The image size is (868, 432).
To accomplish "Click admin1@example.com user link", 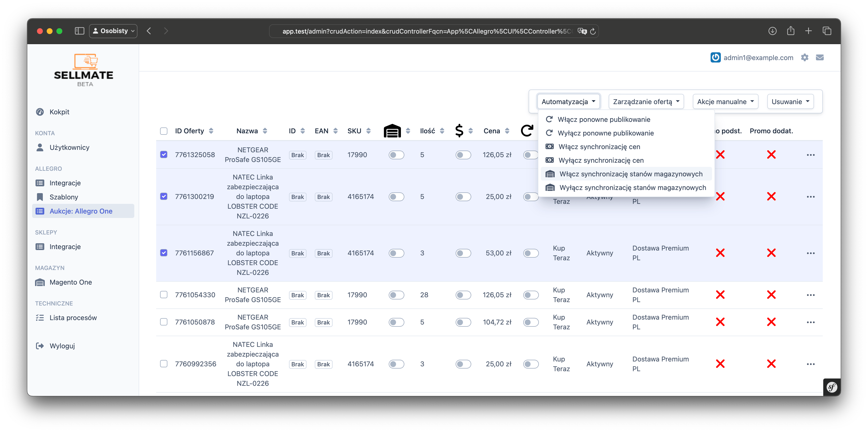I will 758,58.
